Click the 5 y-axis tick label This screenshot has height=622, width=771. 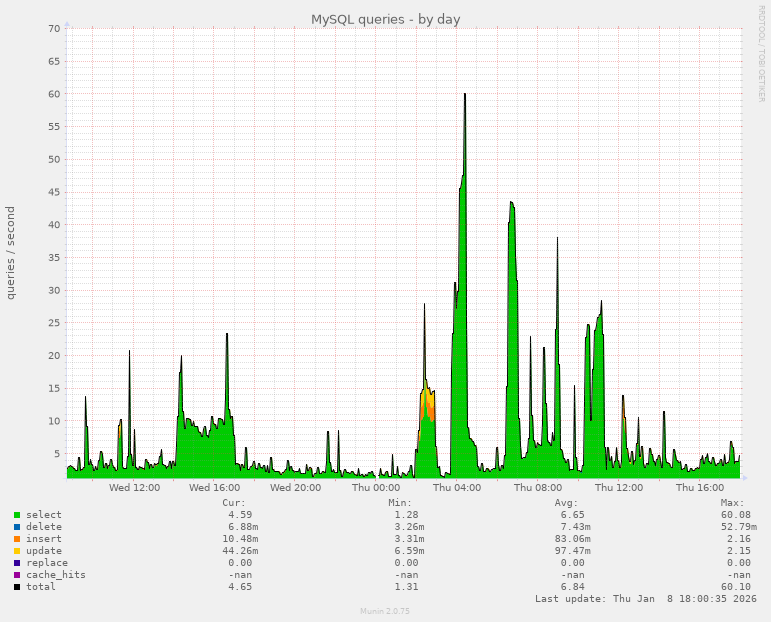click(x=57, y=453)
